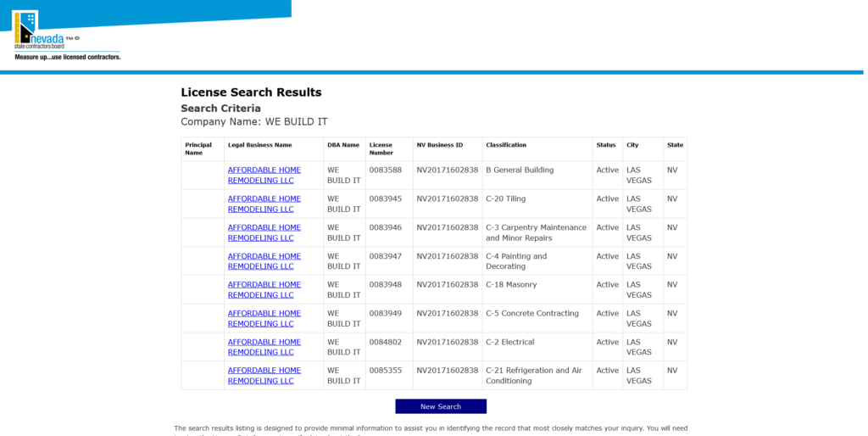Open business link in Painting and Decorating row

(x=264, y=261)
